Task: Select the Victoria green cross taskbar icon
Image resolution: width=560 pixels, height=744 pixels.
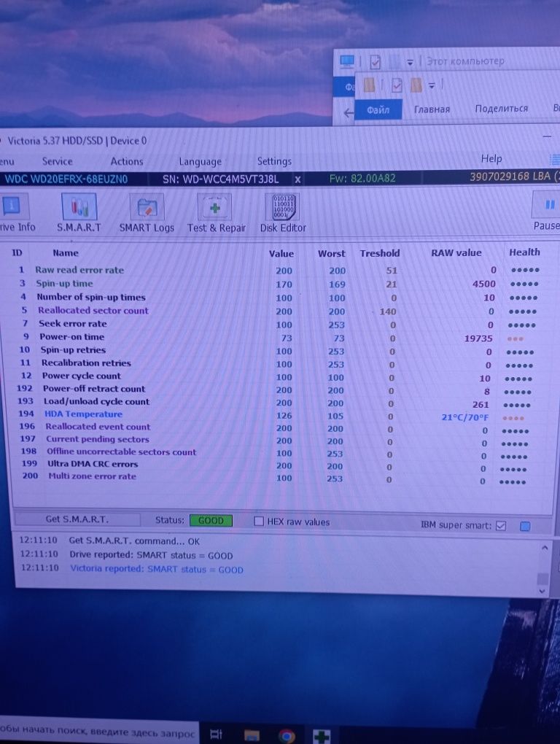Action: (x=322, y=737)
